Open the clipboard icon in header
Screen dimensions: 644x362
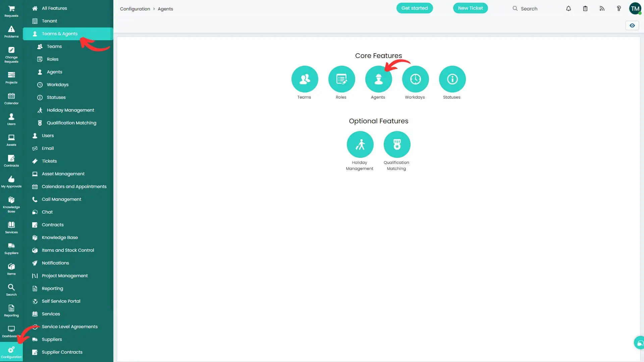coord(585,9)
